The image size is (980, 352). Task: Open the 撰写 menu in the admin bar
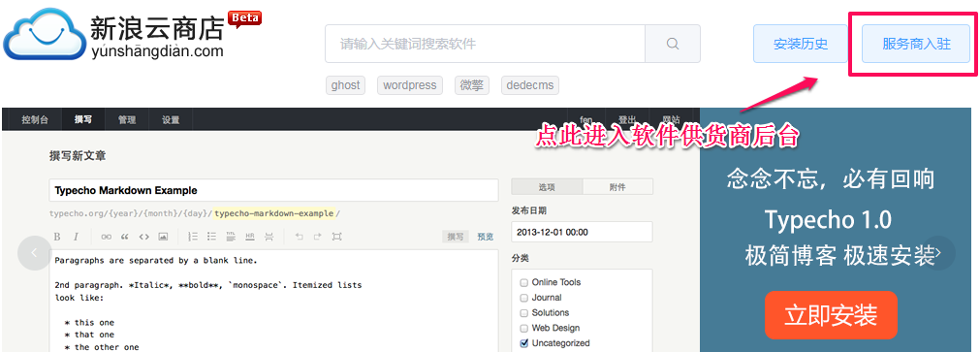(83, 120)
